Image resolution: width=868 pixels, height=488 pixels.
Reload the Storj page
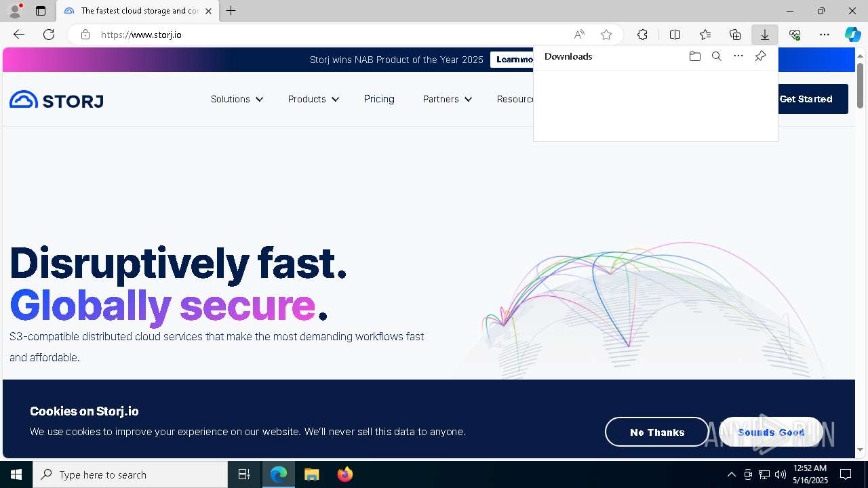tap(49, 35)
